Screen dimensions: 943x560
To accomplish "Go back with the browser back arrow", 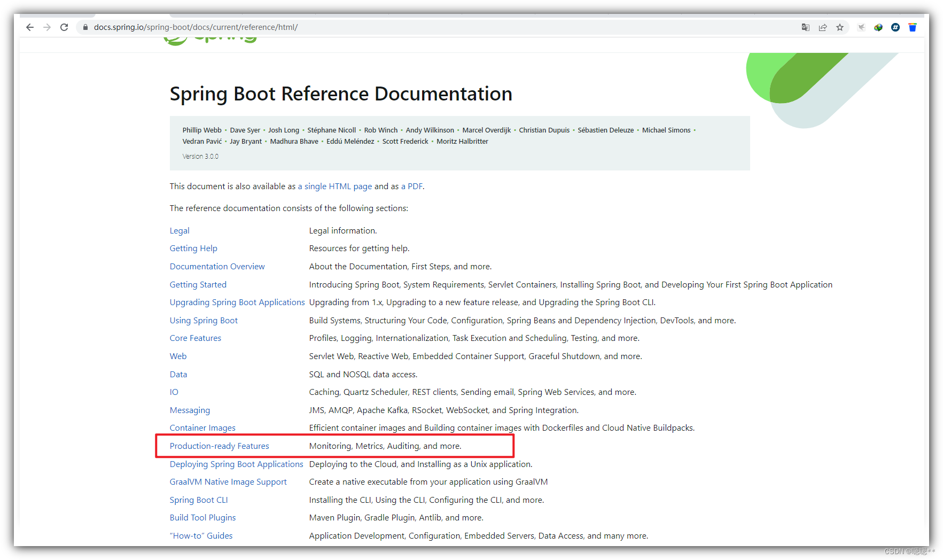I will [30, 27].
